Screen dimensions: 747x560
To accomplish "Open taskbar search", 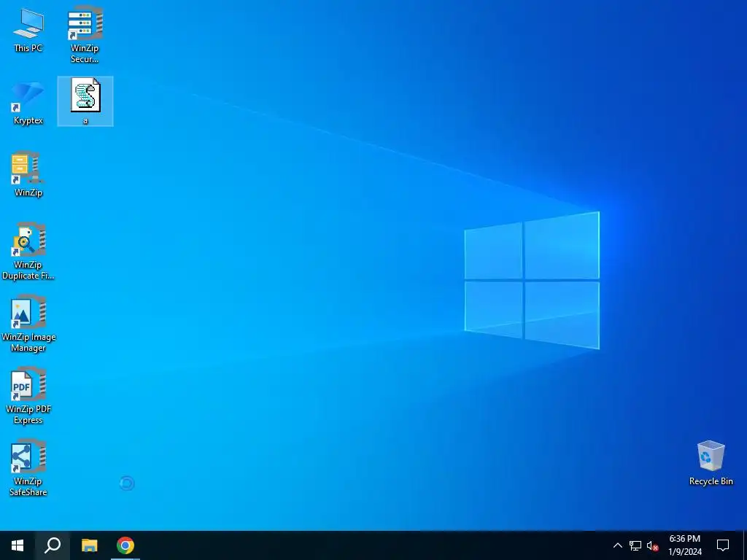I will (x=53, y=545).
